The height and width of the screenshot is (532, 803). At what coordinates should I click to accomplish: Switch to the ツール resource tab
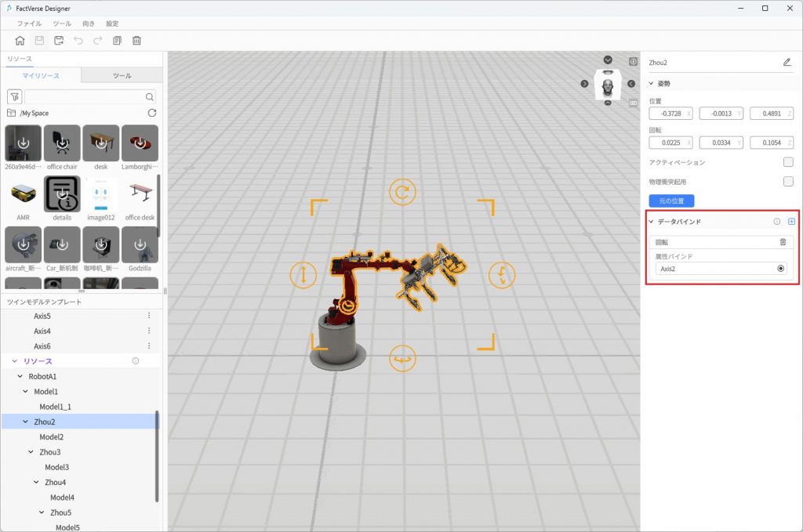click(122, 76)
